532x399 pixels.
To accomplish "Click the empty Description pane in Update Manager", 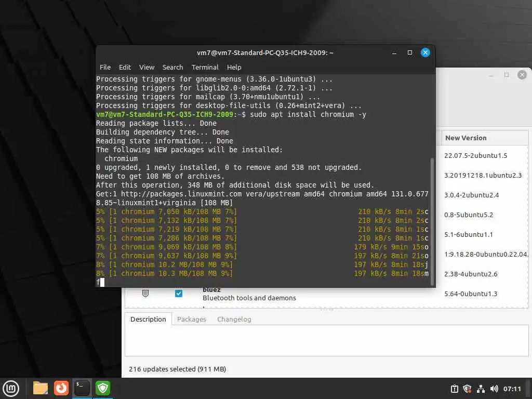I will (x=326, y=340).
